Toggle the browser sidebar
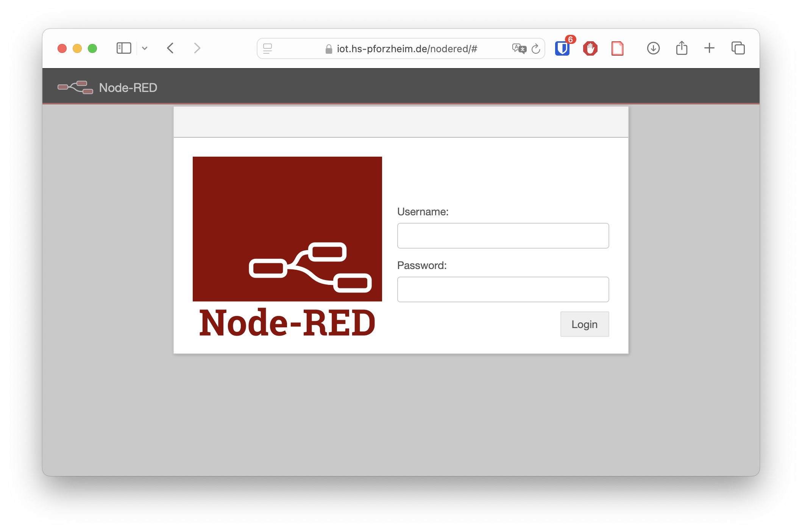The height and width of the screenshot is (532, 802). tap(123, 48)
